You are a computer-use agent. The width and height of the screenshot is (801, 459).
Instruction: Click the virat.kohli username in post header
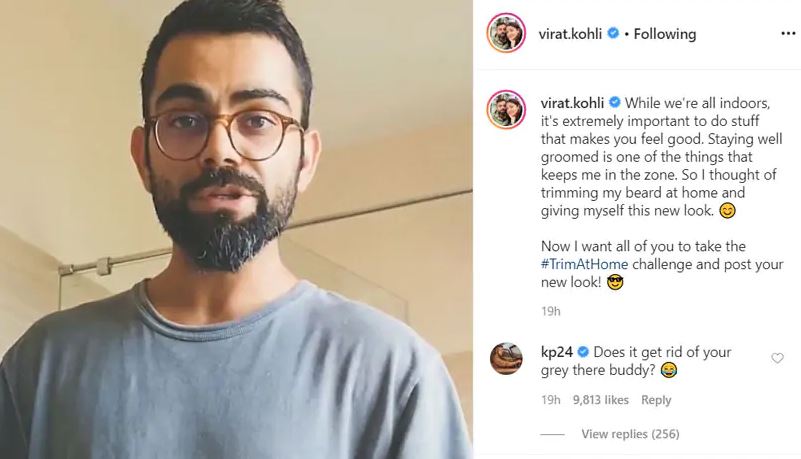(x=567, y=33)
